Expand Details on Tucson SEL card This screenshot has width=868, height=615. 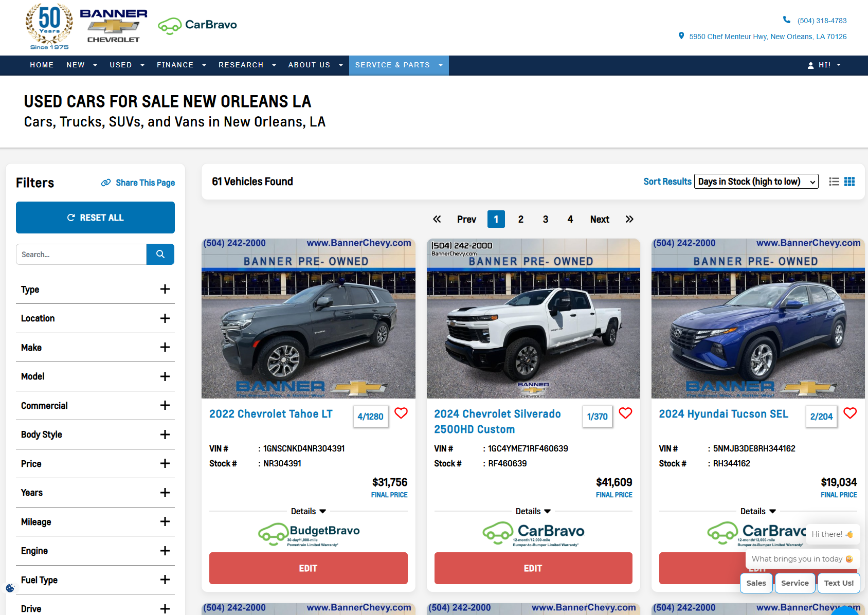(758, 511)
